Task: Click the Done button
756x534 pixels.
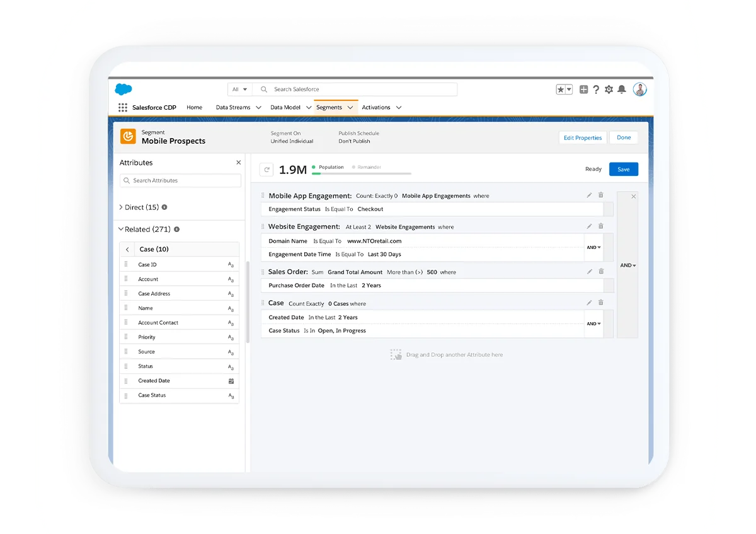Action: click(x=624, y=137)
